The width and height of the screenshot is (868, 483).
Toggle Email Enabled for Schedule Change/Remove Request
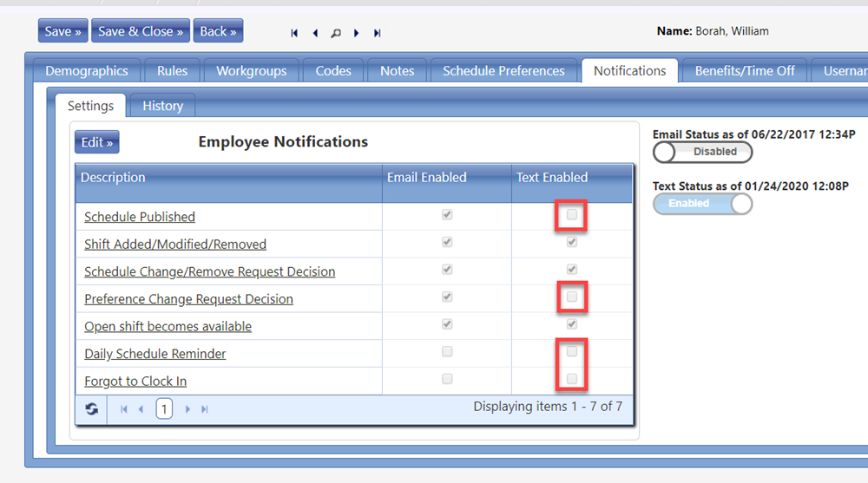pos(447,270)
